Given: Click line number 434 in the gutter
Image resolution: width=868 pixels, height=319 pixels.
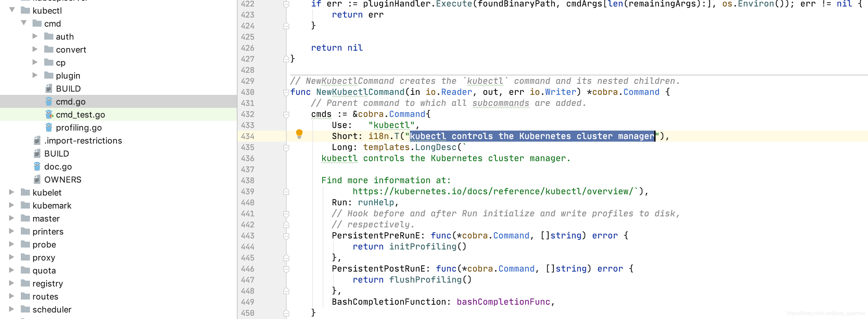Looking at the screenshot, I should 247,136.
